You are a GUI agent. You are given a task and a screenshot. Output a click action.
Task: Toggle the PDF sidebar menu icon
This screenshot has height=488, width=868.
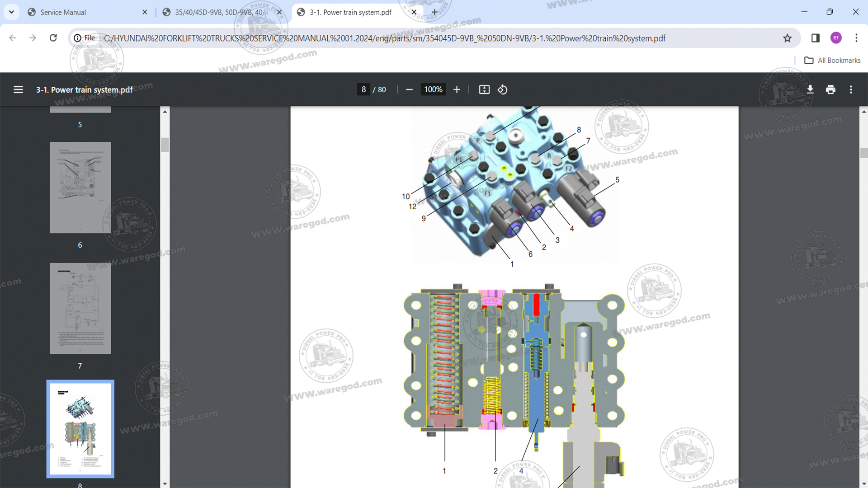(18, 89)
